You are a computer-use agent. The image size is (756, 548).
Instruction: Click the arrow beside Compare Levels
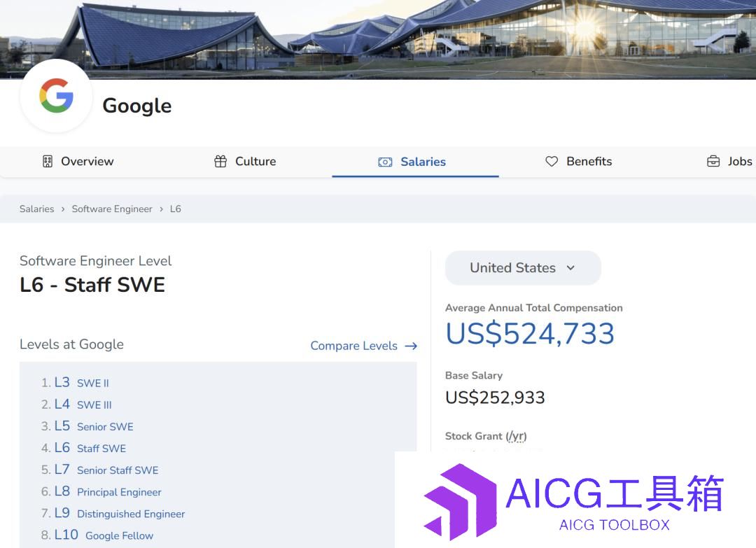click(411, 346)
